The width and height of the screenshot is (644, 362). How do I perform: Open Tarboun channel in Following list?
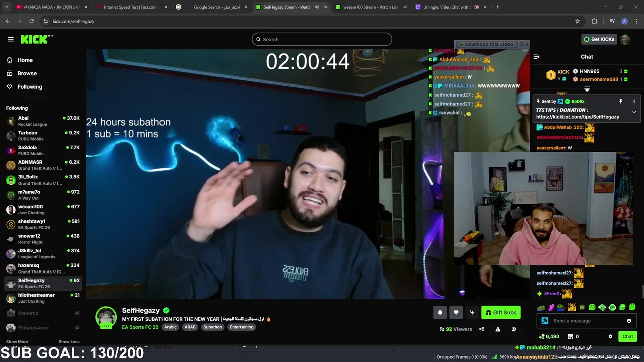click(43, 136)
